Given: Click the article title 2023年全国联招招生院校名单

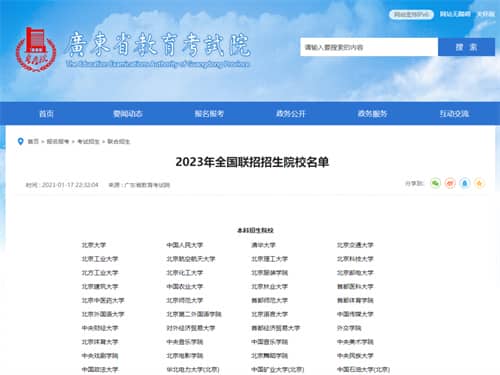Looking at the screenshot, I should 252,162.
